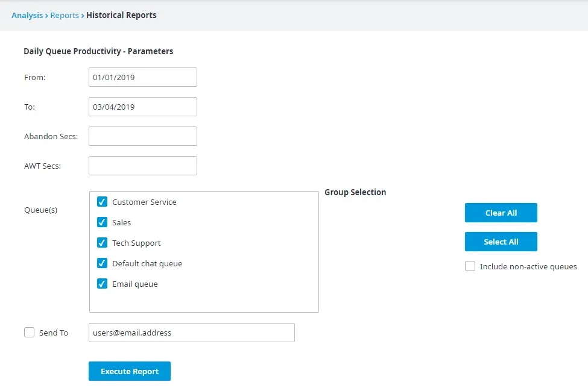588x391 pixels.
Task: Uncheck the Customer Service queue
Action: 102,202
